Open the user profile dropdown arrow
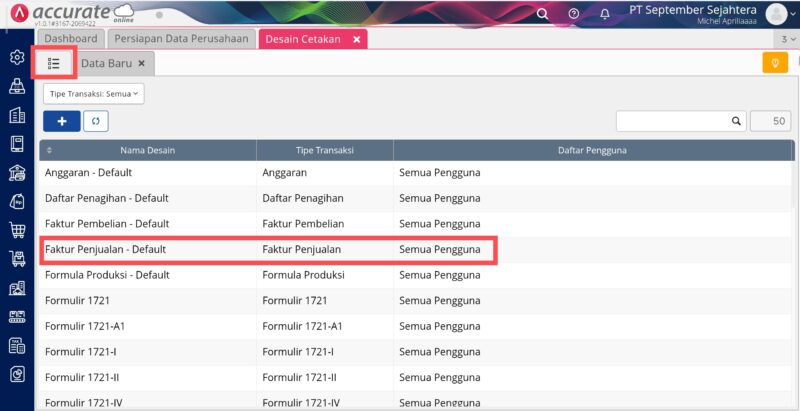This screenshot has width=800, height=411. pyautogui.click(x=794, y=14)
